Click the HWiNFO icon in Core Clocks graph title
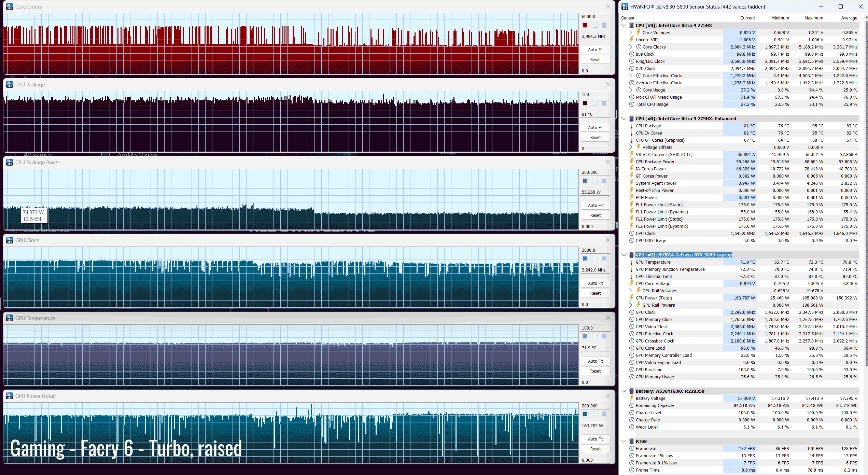The width and height of the screenshot is (868, 475). point(10,6)
